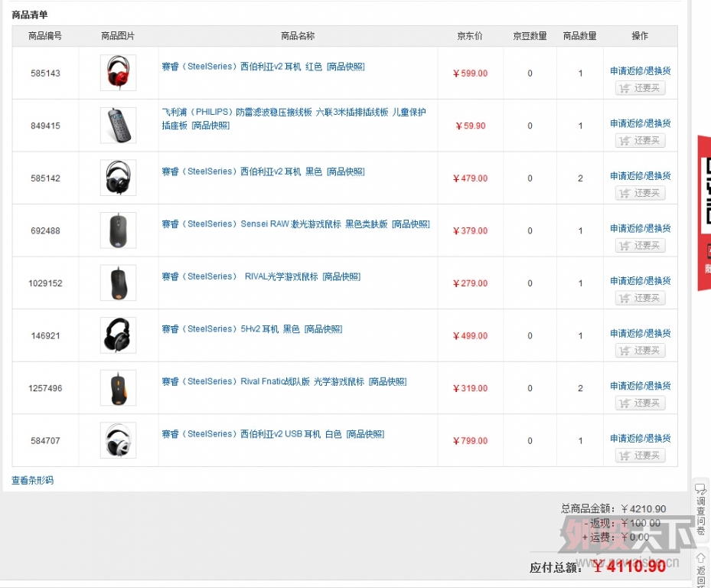This screenshot has height=588, width=711.
Task: Select product number 585143
Action: pos(45,73)
